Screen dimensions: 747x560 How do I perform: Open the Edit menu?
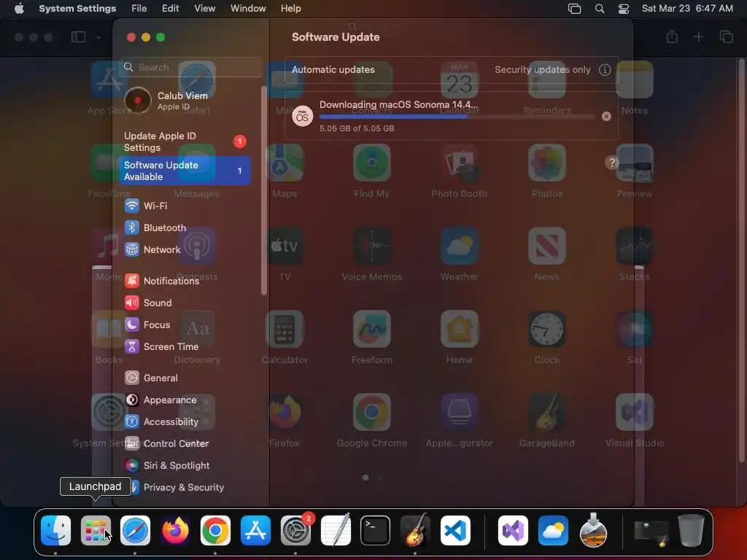pos(170,9)
